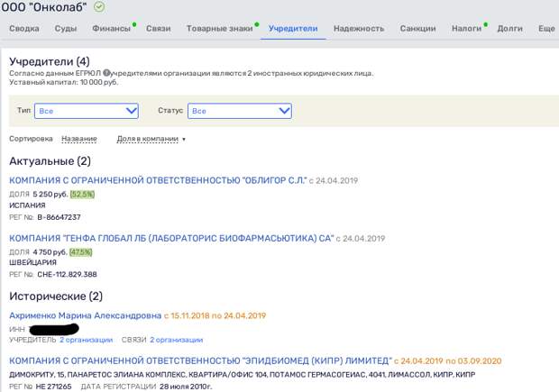Open the Сводка tab
Image resolution: width=559 pixels, height=392 pixels.
(x=24, y=29)
